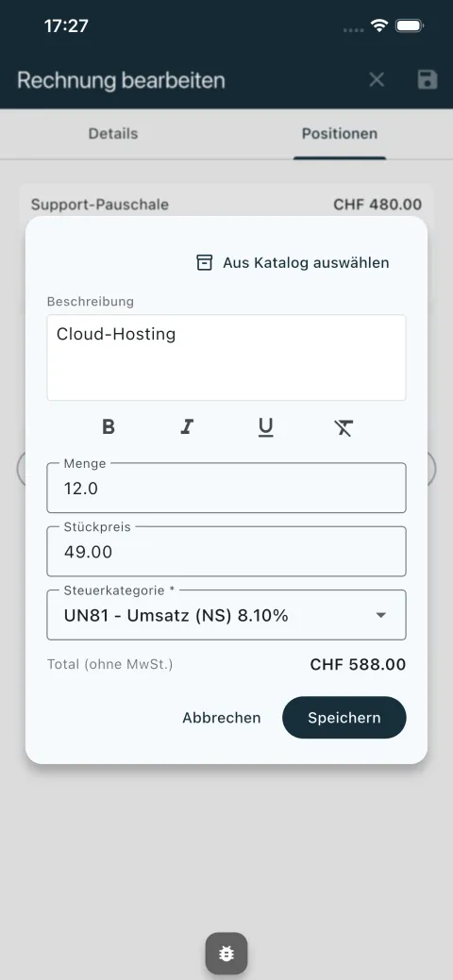Open the Steuerkategorie dropdown arrow
Screen dimensions: 453x980
(x=381, y=615)
